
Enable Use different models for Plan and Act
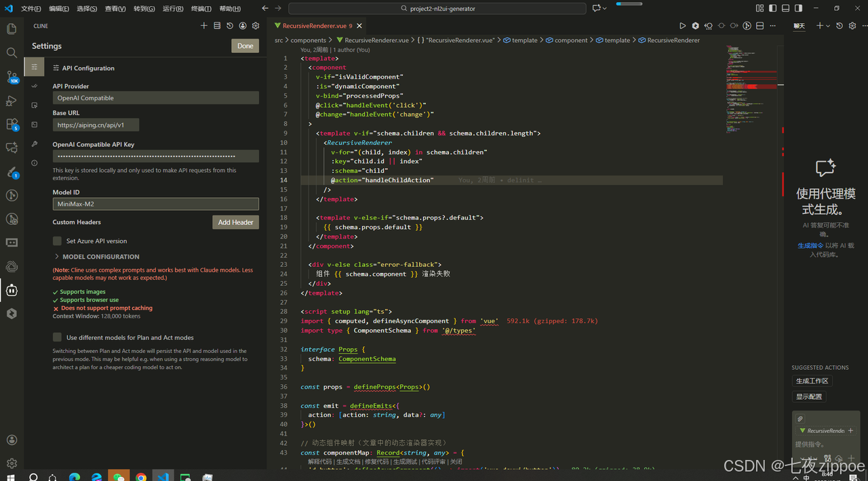[x=57, y=337]
